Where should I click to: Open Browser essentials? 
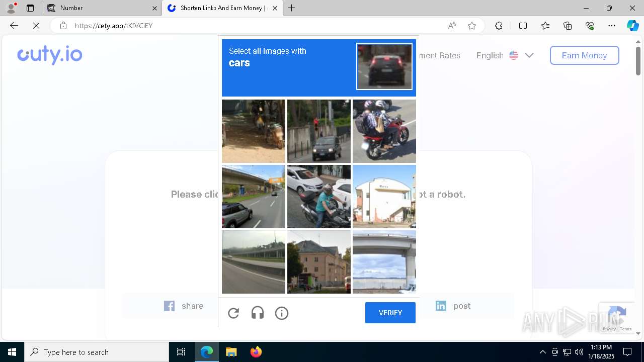[x=590, y=26]
